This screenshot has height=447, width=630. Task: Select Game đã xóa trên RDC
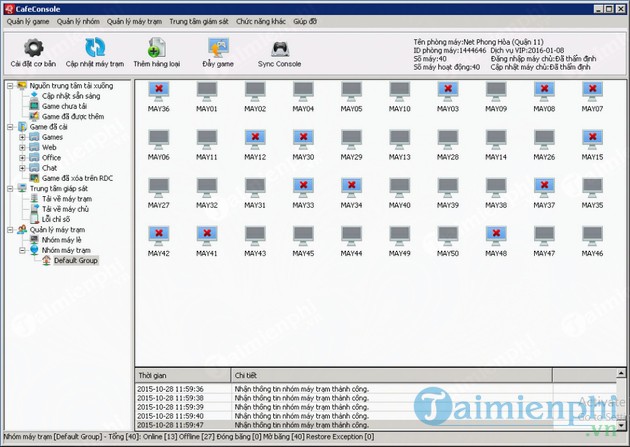(x=78, y=178)
